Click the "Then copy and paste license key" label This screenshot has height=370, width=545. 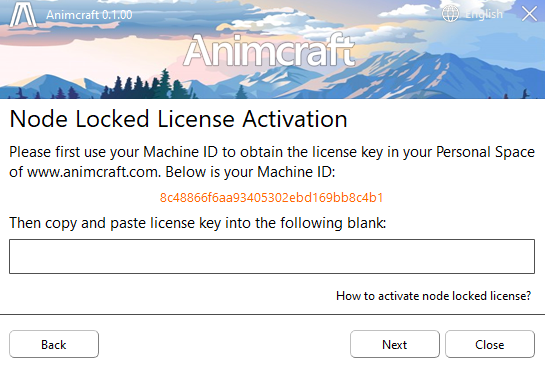coord(115,223)
